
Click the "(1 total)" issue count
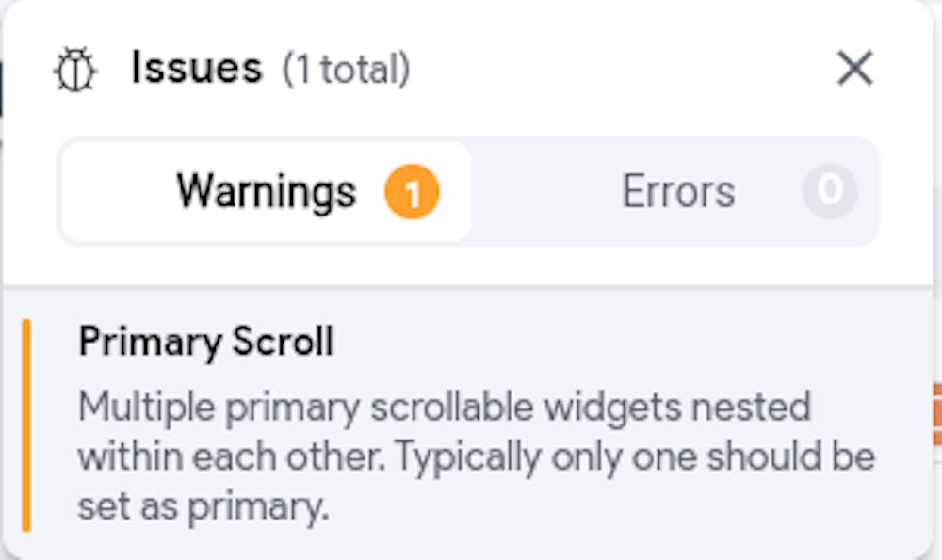pyautogui.click(x=347, y=70)
